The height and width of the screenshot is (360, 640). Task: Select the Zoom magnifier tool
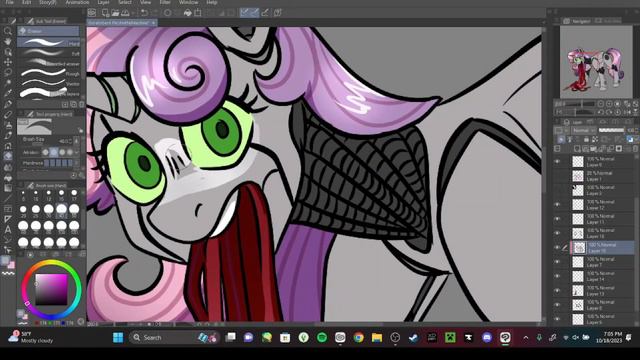coord(7,31)
